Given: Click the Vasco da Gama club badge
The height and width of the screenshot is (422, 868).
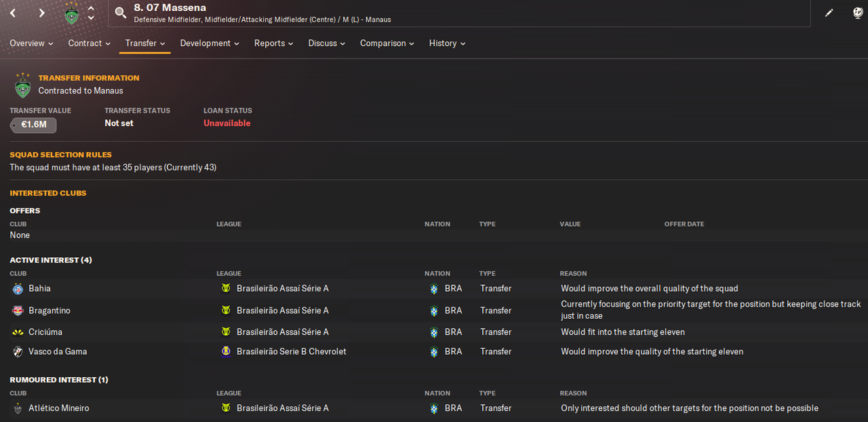Looking at the screenshot, I should (18, 352).
